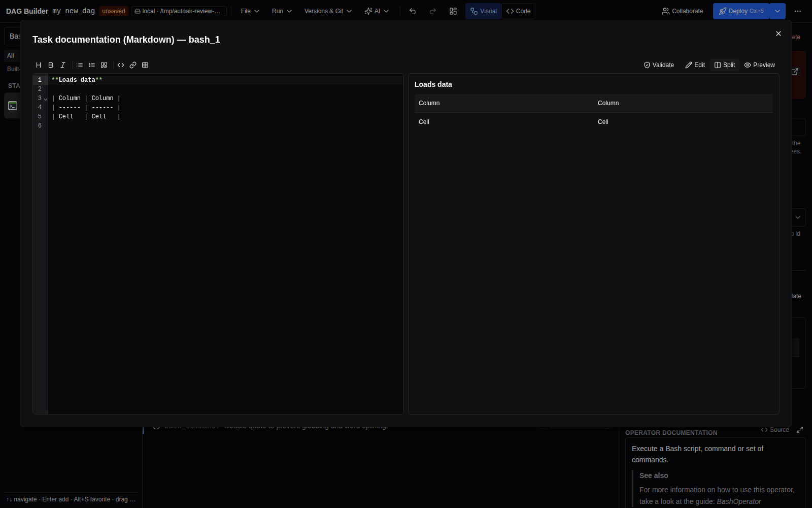Switch to Edit-only view
Screen dimensions: 812x508
[x=695, y=65]
